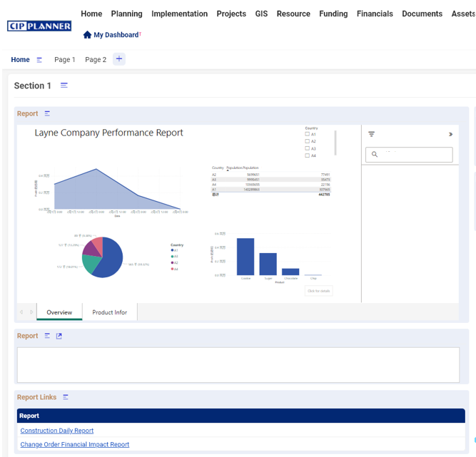Open the Report Links menu icon
The image size is (476, 457).
(65, 397)
